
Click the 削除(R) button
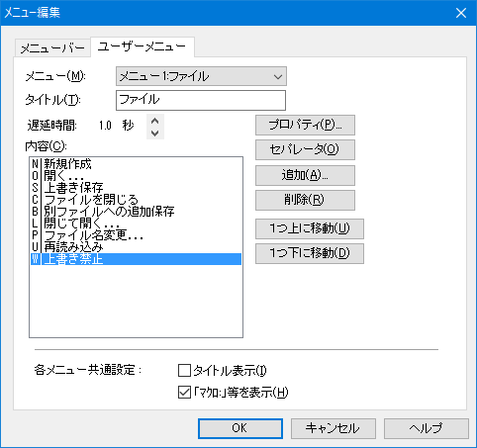coord(305,200)
